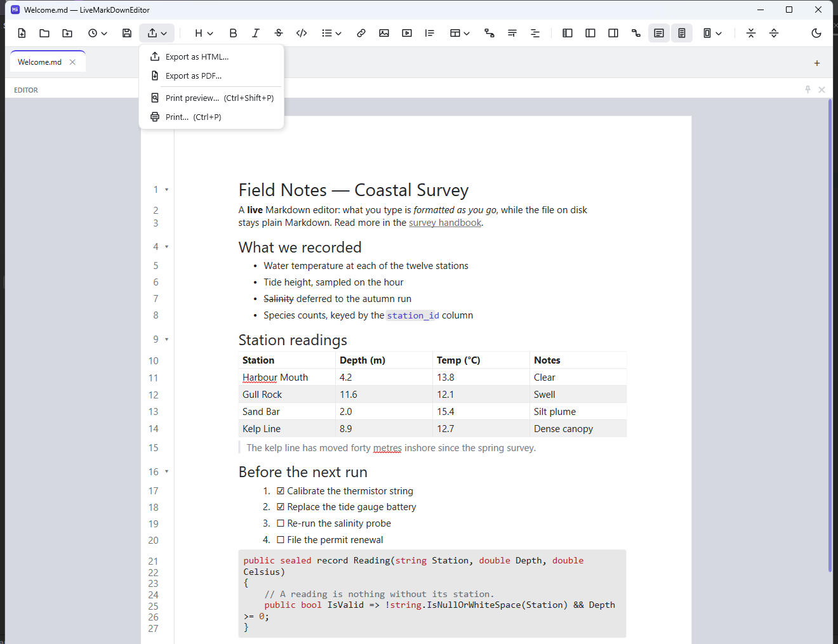
Task: Click the Silt plume table cell
Action: coord(578,412)
